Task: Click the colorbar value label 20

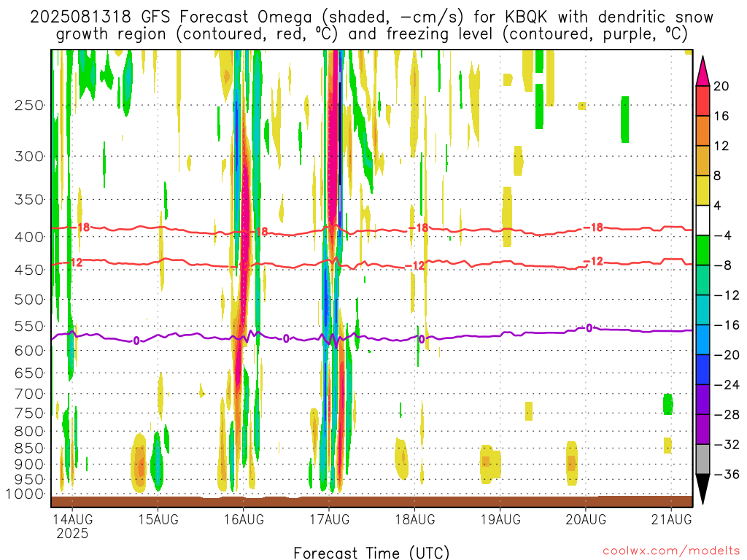Action: pos(721,86)
